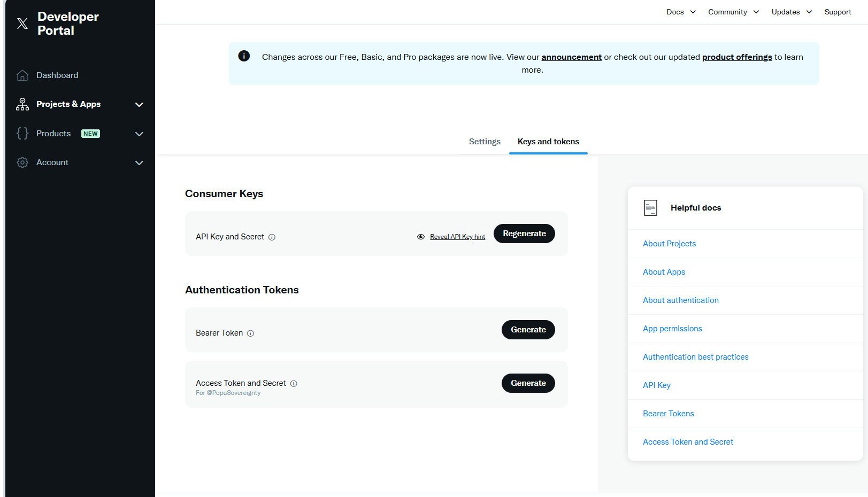Click the Helpful docs document icon

tap(650, 208)
